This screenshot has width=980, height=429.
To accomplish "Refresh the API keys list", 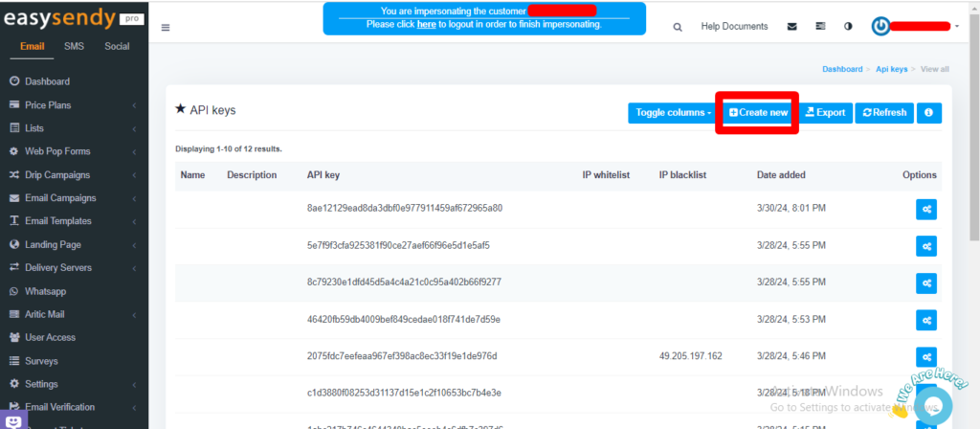I will click(x=884, y=113).
